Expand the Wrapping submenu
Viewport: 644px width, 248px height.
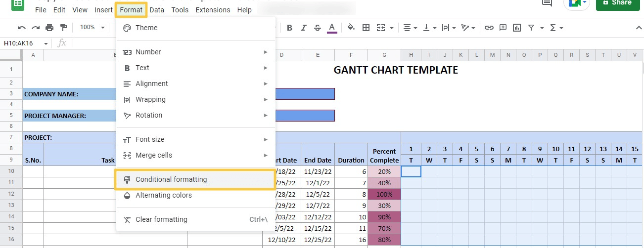point(196,99)
